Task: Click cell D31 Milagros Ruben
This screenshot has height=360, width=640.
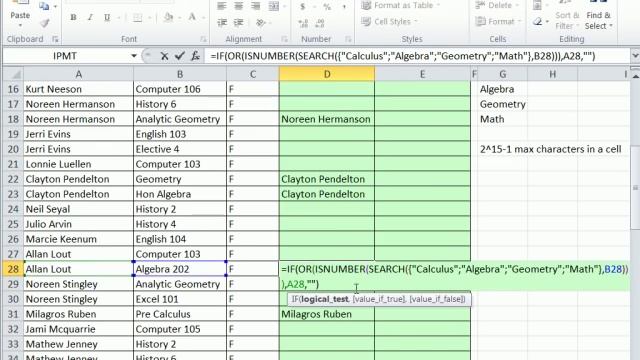Action: coord(327,314)
